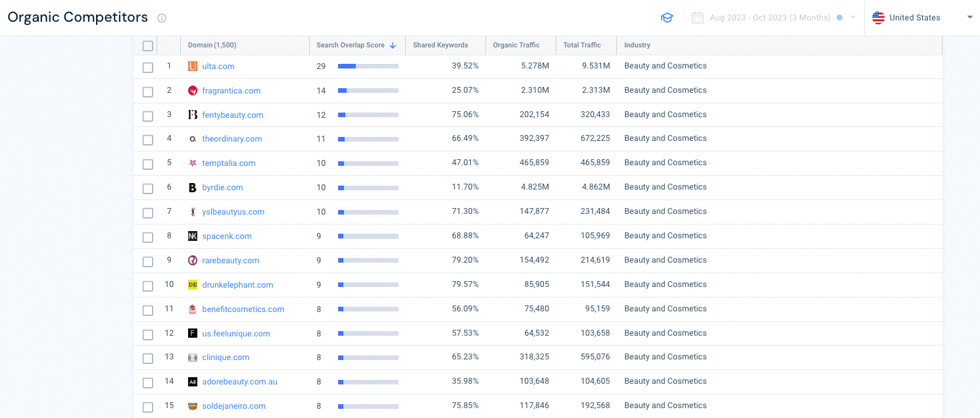
Task: Open the Aug 2023 - Oct 2023 date dropdown
Action: coord(774,18)
